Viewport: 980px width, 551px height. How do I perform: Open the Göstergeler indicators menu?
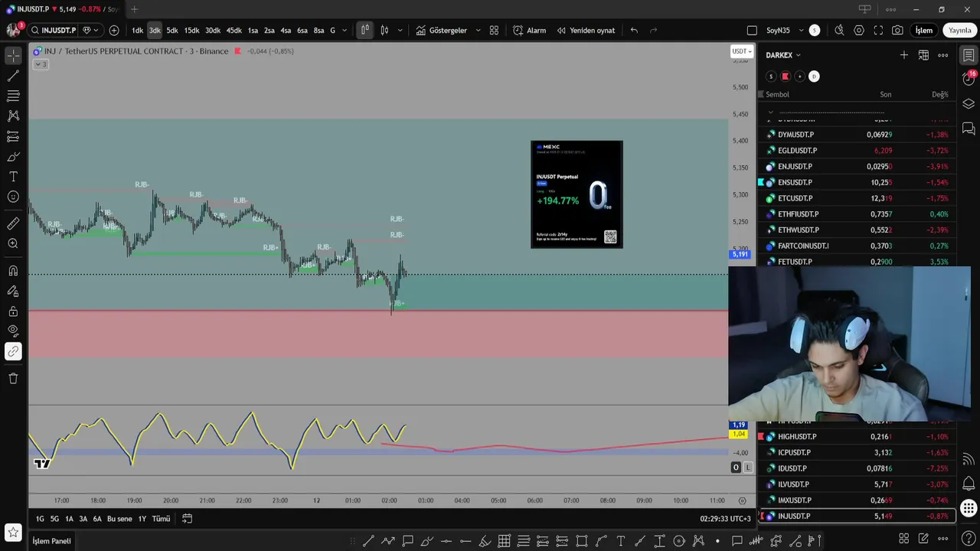pos(442,31)
